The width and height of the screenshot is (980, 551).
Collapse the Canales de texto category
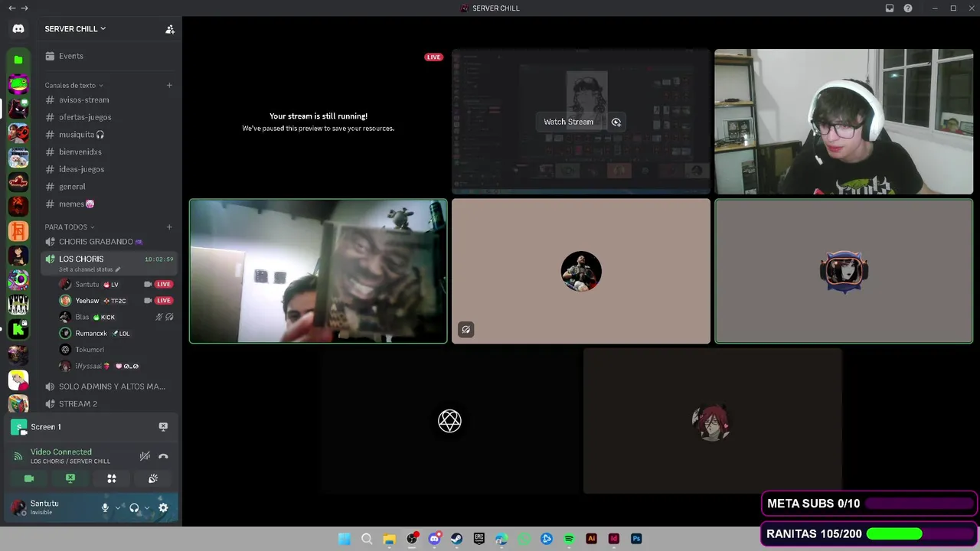[73, 85]
